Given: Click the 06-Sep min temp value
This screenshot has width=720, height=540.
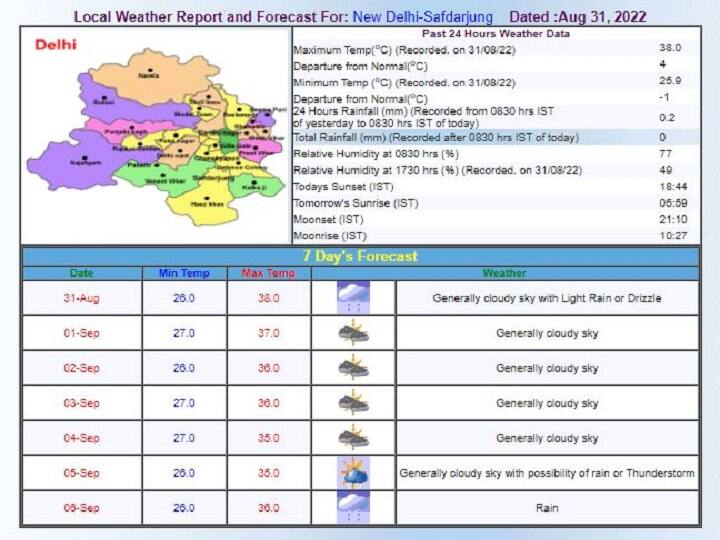Looking at the screenshot, I should click(184, 507).
